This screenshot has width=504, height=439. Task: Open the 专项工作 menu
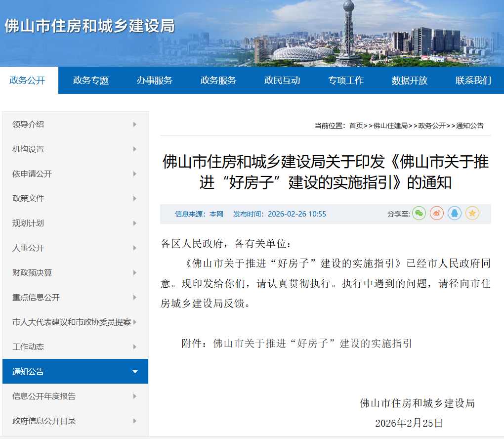tap(346, 80)
